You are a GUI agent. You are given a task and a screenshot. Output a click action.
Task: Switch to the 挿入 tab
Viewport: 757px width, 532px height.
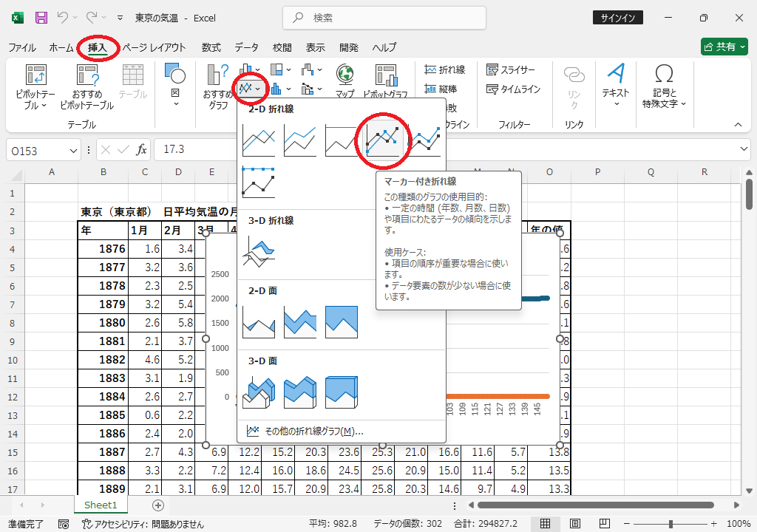(x=97, y=47)
